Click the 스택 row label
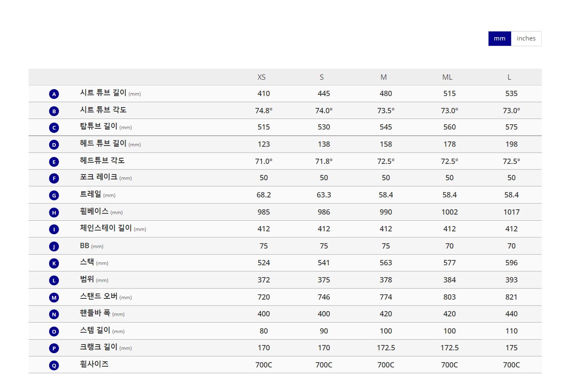The image size is (570, 392). tap(87, 262)
